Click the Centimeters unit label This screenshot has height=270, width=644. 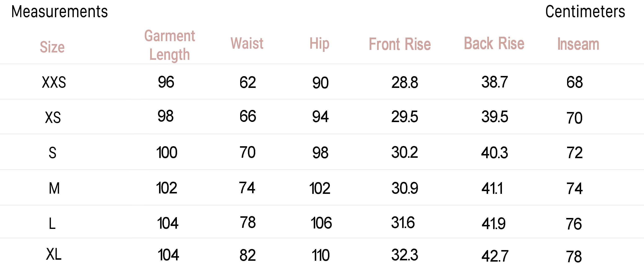click(585, 12)
